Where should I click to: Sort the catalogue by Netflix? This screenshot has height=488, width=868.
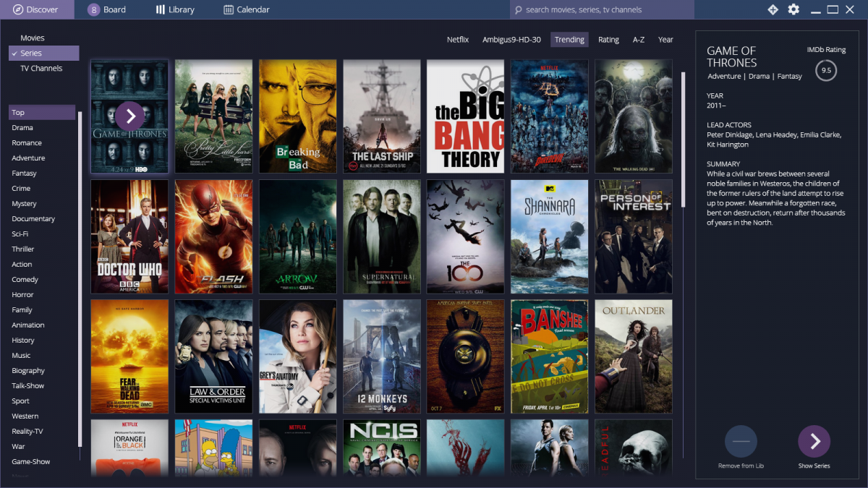(458, 40)
